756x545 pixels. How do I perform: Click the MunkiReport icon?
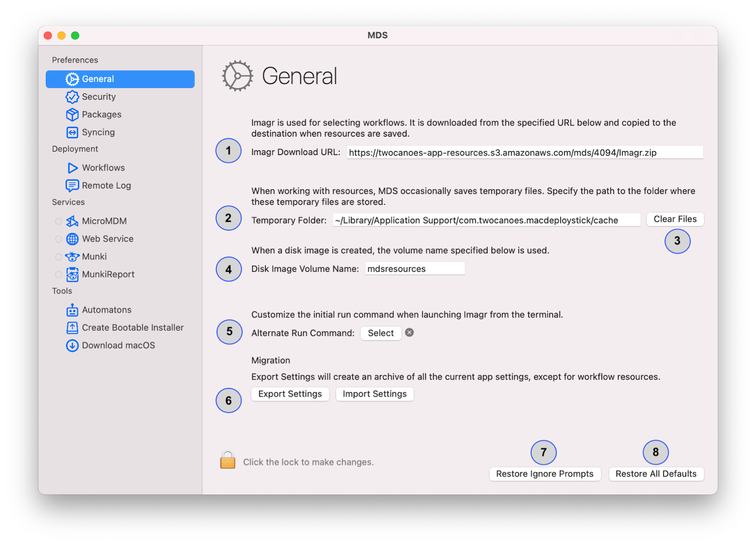(72, 275)
